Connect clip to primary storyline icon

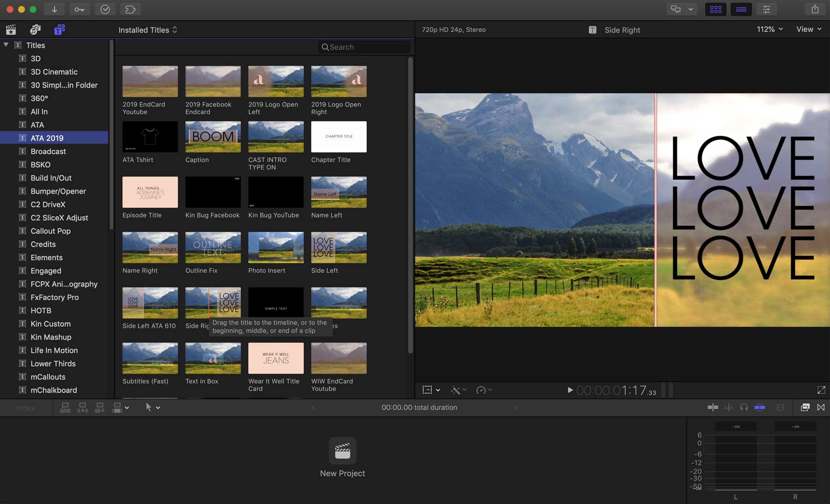click(x=65, y=407)
